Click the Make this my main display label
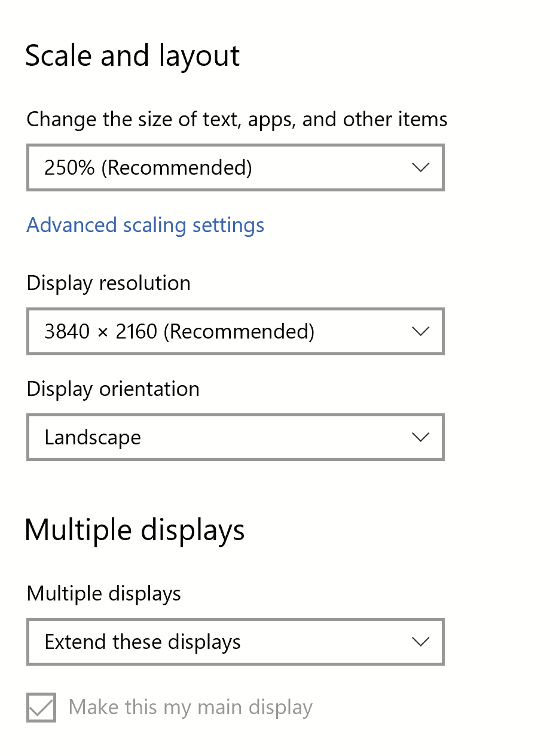Screen dimensions: 550x756 (x=191, y=708)
